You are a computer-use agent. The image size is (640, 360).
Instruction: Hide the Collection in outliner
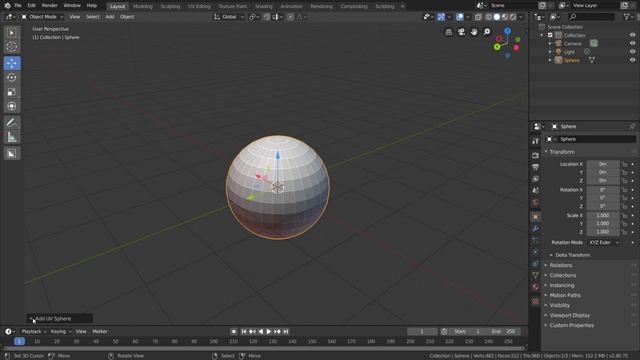point(632,35)
